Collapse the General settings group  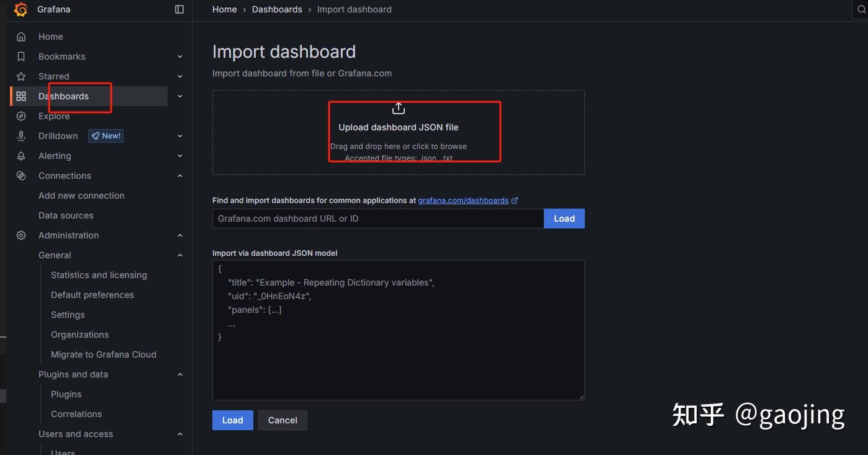(179, 255)
